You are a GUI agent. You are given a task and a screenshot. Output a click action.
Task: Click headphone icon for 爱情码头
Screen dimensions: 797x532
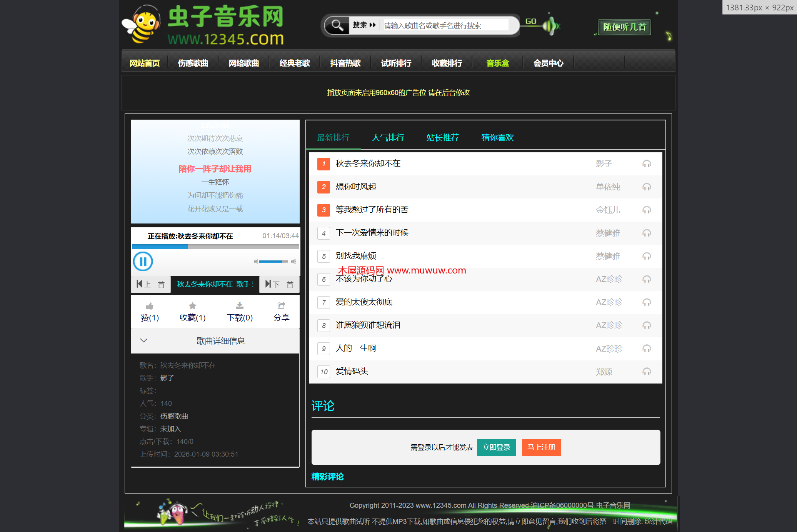[x=647, y=372]
